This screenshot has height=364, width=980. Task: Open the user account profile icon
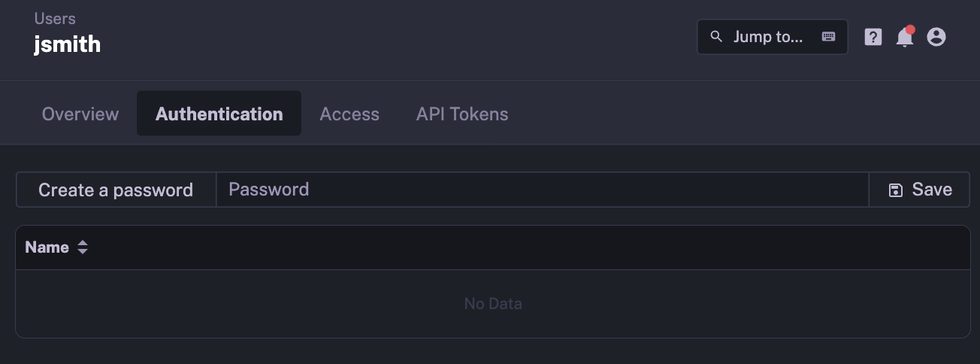click(936, 37)
